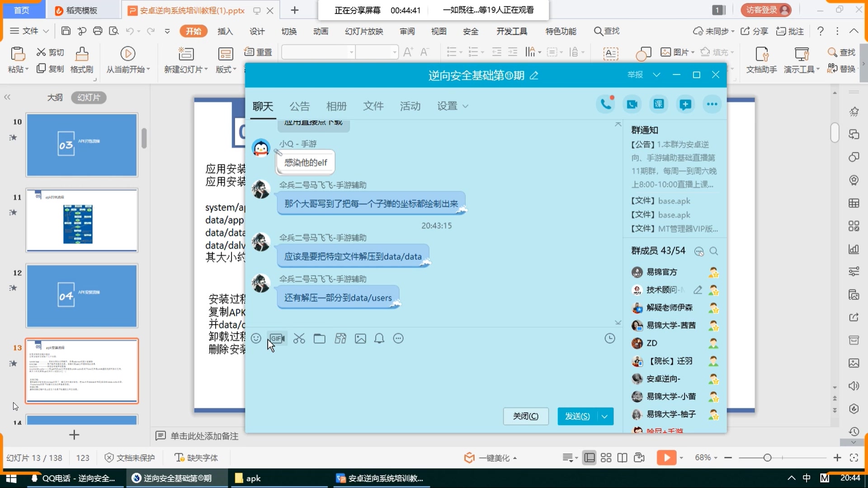
Task: Click the notification bell icon in chat
Action: point(379,338)
